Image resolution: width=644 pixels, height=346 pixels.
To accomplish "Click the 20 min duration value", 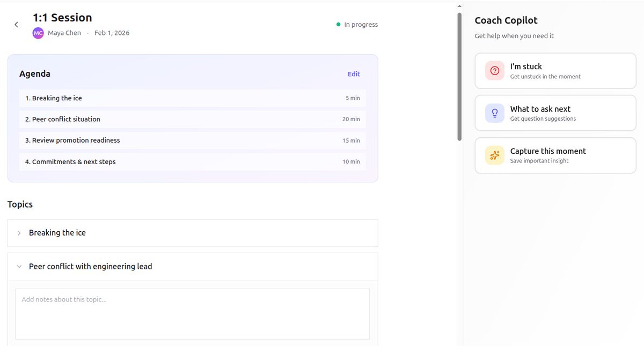I will pyautogui.click(x=351, y=119).
